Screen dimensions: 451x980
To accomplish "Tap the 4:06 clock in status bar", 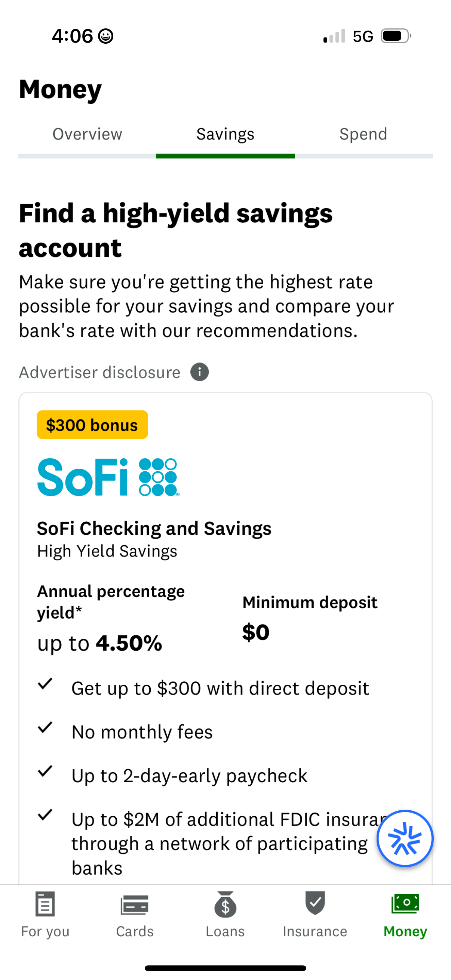I will 73,36.
